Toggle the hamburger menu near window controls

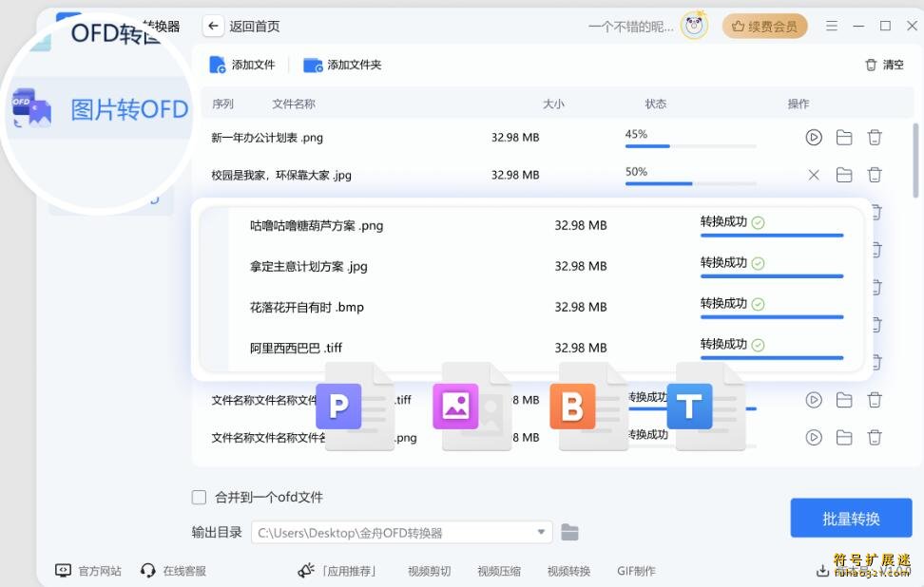(833, 26)
